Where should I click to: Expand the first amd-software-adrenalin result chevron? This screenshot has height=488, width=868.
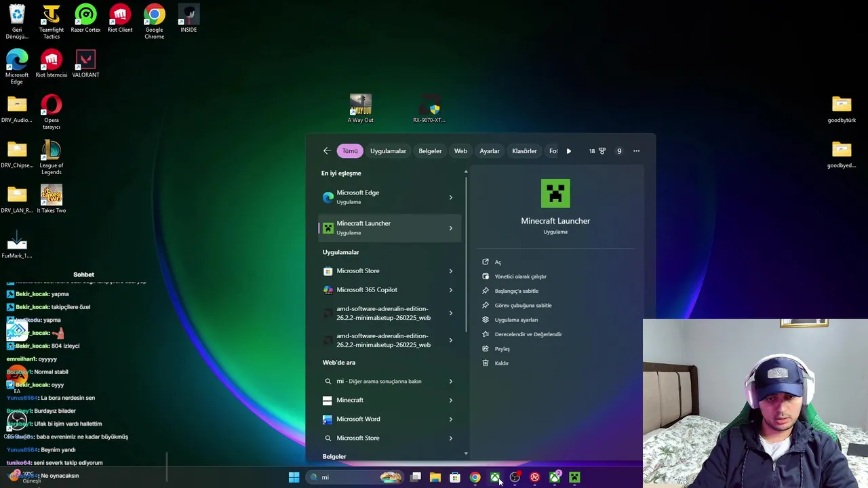click(x=450, y=313)
